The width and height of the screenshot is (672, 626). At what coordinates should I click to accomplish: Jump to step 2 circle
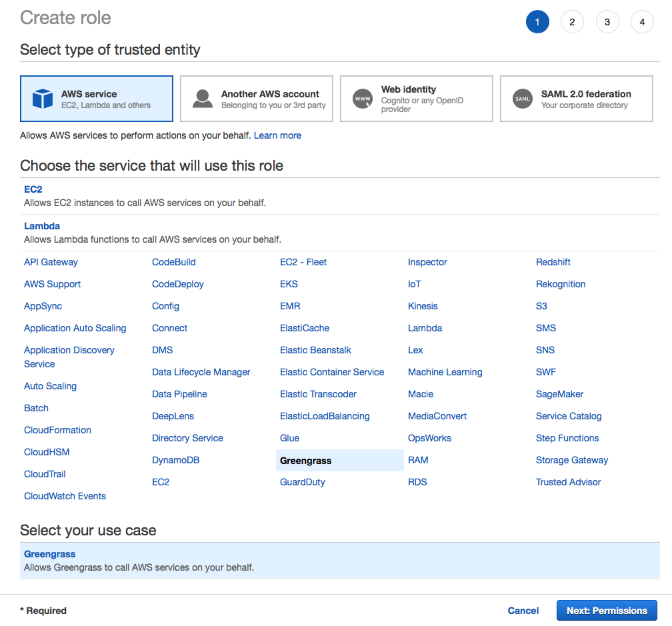pos(572,22)
